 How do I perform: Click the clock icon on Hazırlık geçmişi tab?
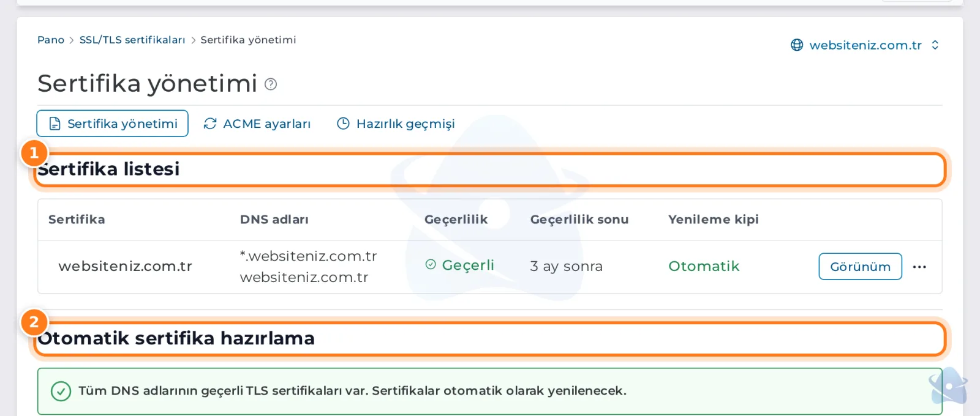tap(344, 124)
